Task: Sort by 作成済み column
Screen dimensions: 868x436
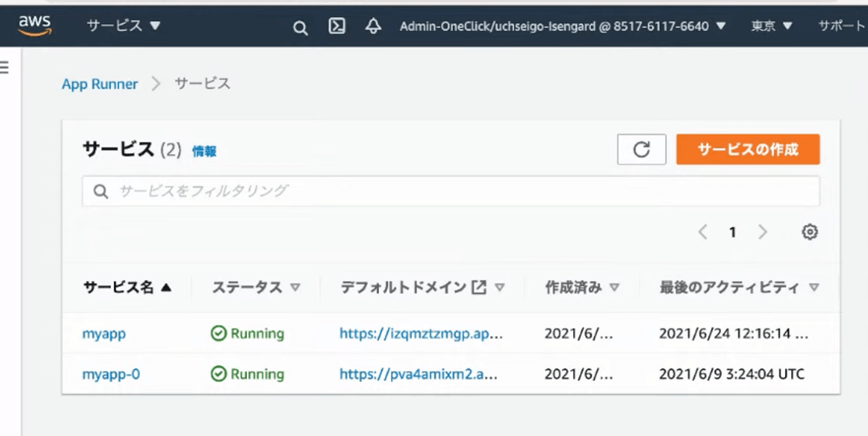Action: (x=582, y=287)
